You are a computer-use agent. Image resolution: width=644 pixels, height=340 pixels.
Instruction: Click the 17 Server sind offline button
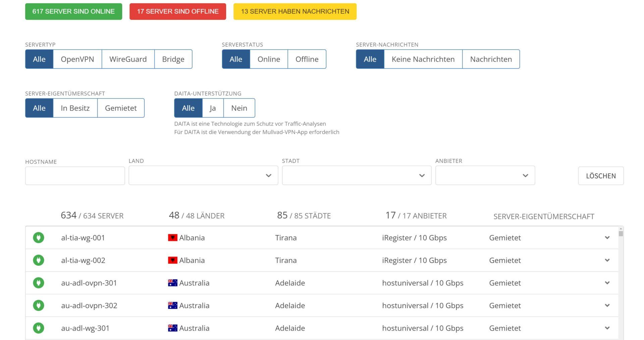[x=178, y=11]
